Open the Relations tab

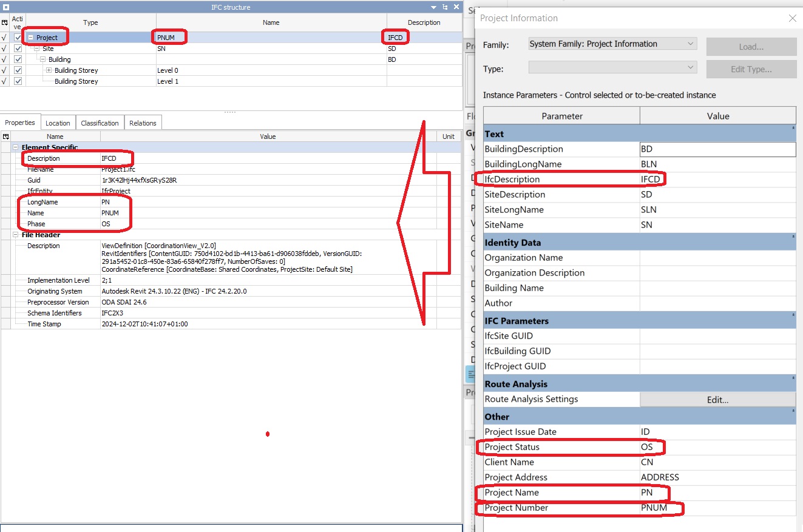(143, 123)
